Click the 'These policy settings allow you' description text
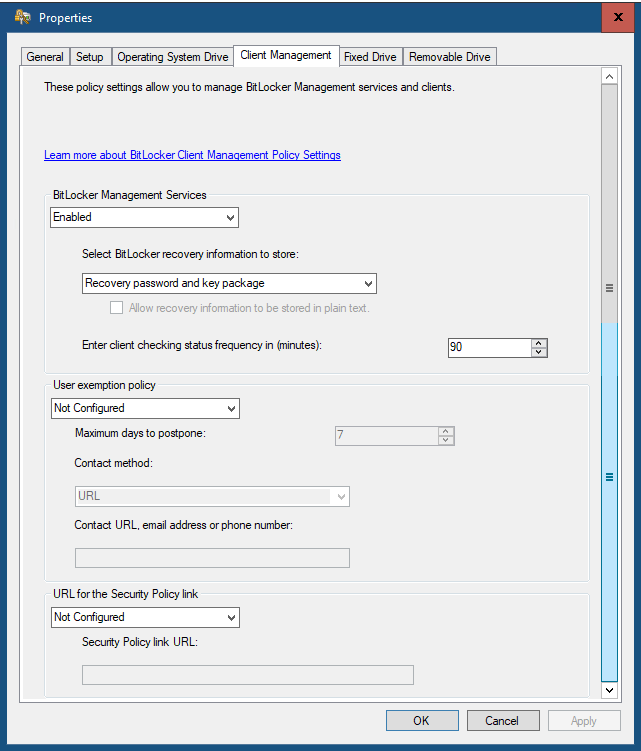Image resolution: width=641 pixels, height=751 pixels. [249, 87]
